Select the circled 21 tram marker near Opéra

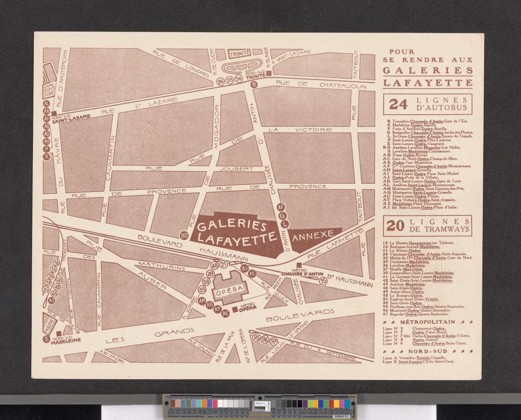[x=224, y=265]
